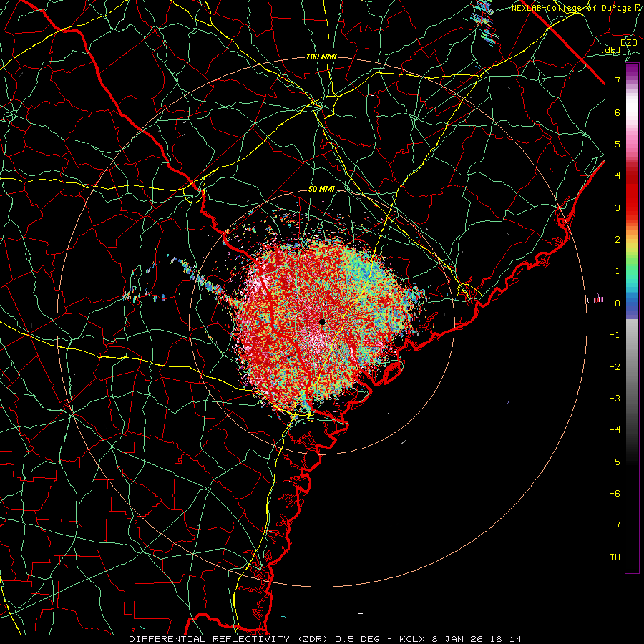Click the "DZD" product label above the scale
The width and height of the screenshot is (644, 644).
pos(628,43)
